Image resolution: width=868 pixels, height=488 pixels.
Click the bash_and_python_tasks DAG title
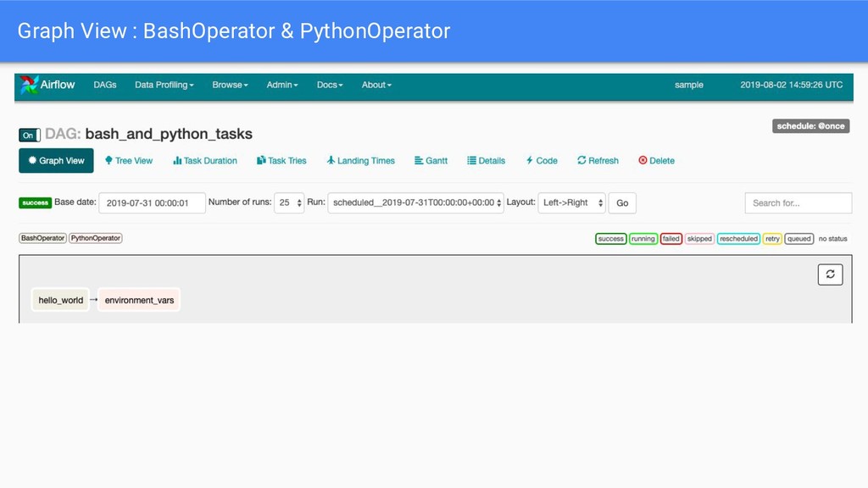(169, 134)
